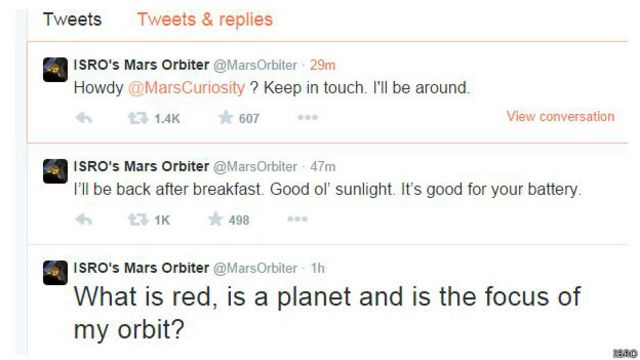Open the View conversation link

(560, 116)
